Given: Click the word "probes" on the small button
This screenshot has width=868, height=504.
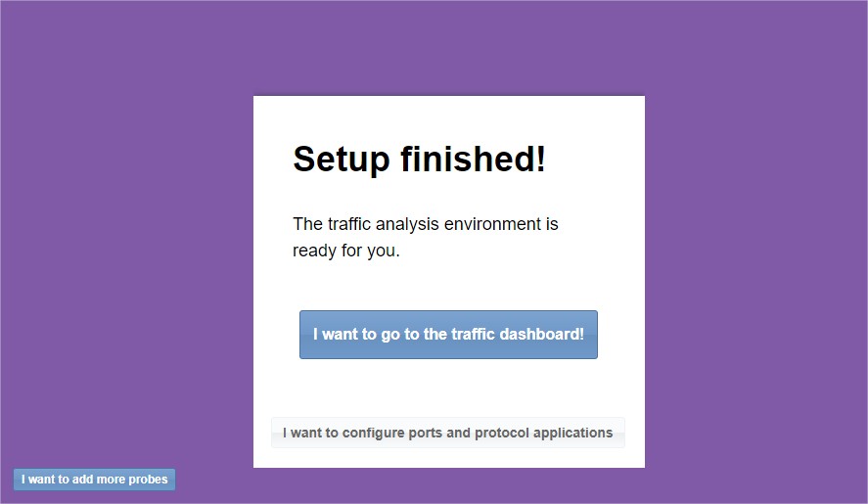Looking at the screenshot, I should click(x=148, y=480).
